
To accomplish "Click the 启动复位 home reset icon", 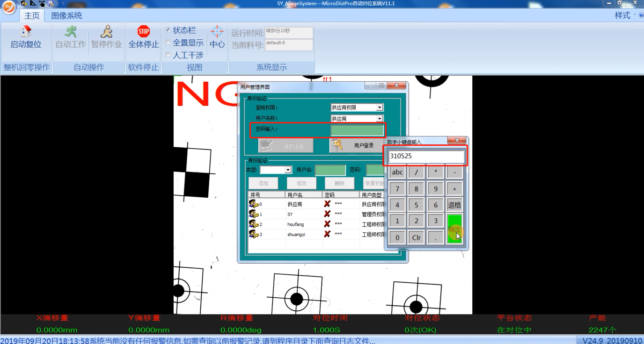I will click(26, 32).
